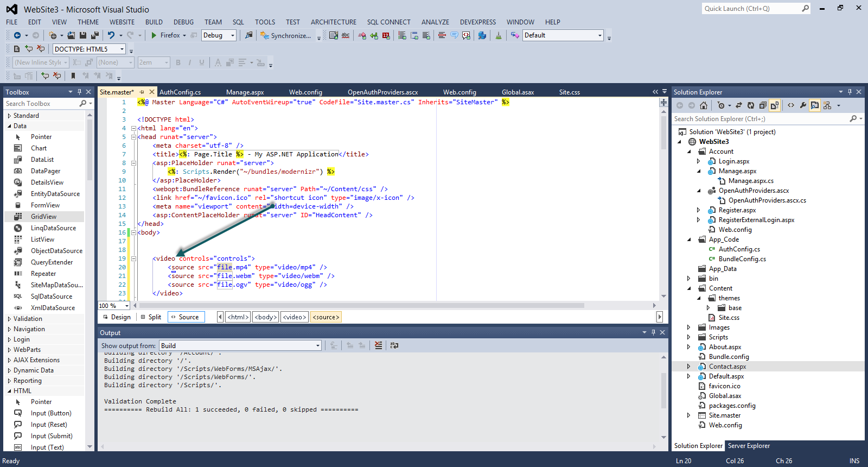This screenshot has width=868, height=467.
Task: Toggle auto-hide pin on Solution Explorer
Action: (850, 92)
